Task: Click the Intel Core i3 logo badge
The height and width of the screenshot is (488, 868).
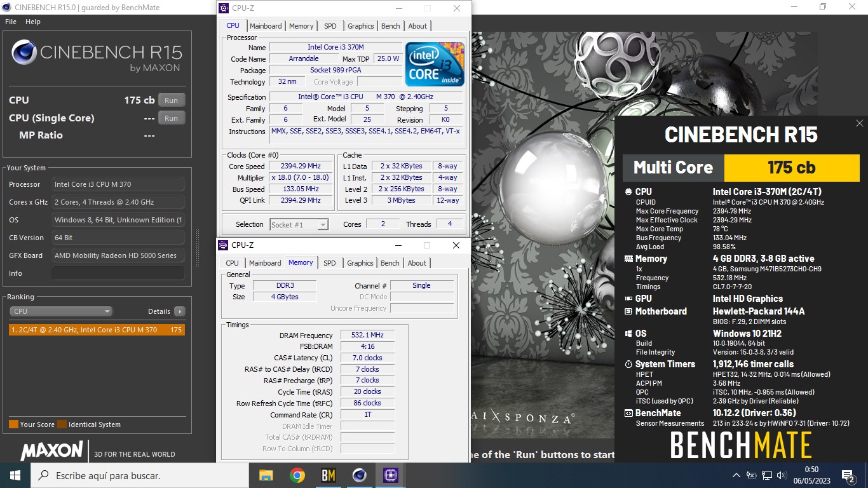Action: coord(435,64)
